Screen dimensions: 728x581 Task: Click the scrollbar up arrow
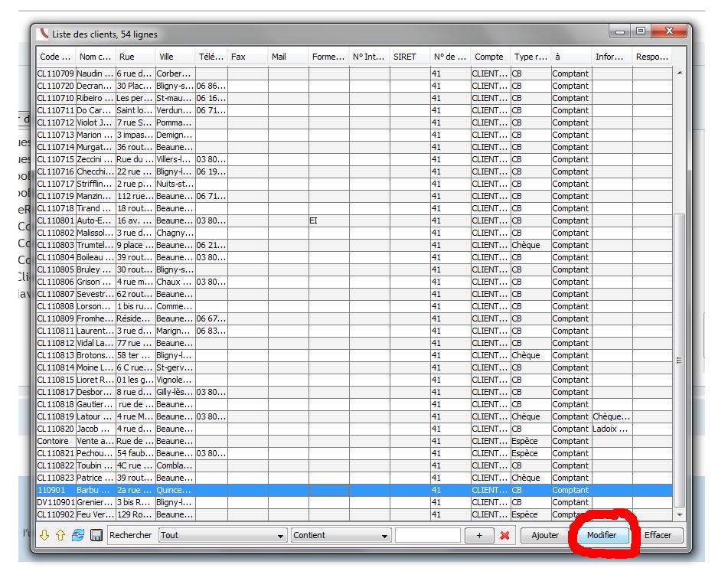[679, 73]
